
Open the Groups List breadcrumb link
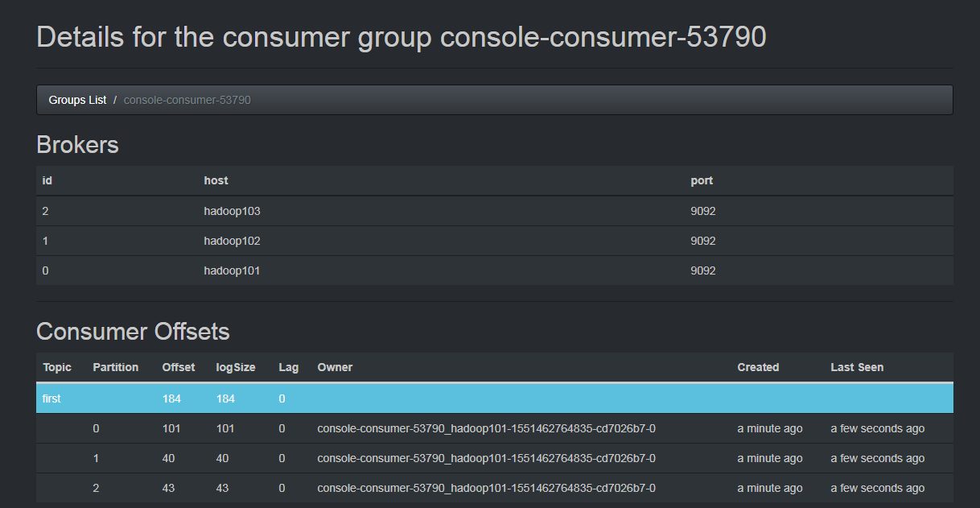77,100
